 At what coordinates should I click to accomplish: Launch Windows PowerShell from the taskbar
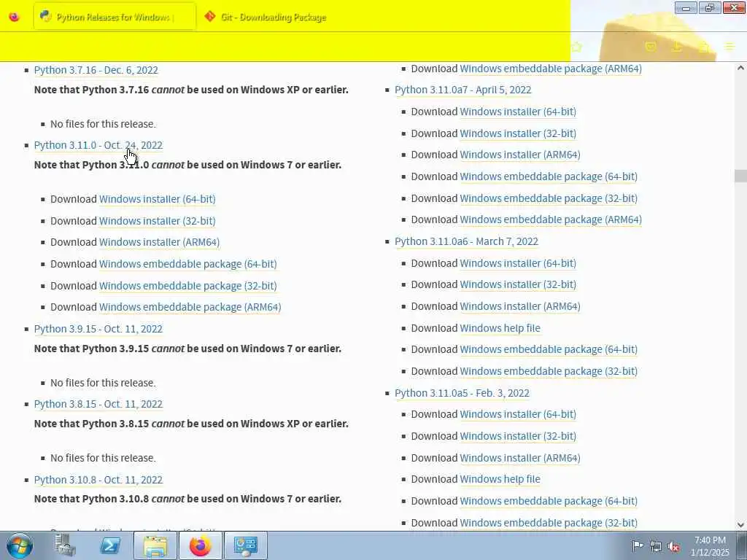click(x=109, y=545)
